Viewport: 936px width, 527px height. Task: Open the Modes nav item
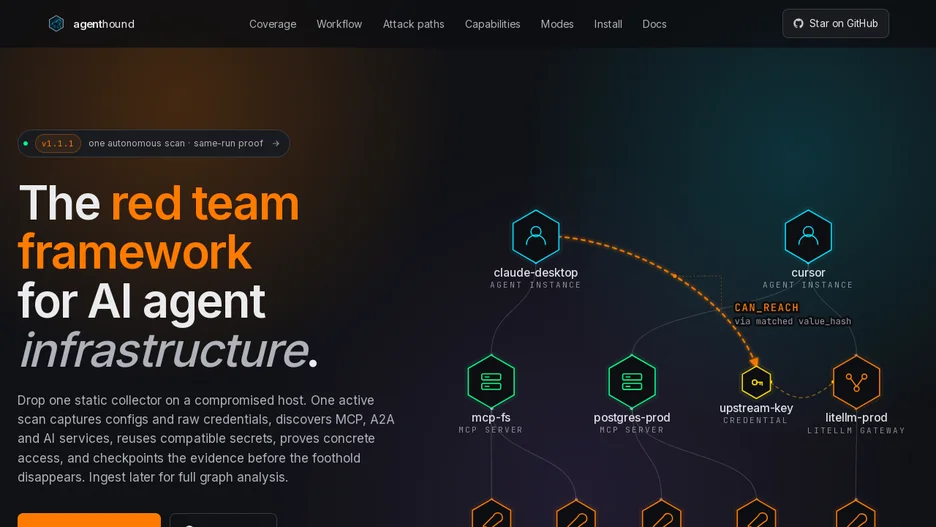pos(557,24)
